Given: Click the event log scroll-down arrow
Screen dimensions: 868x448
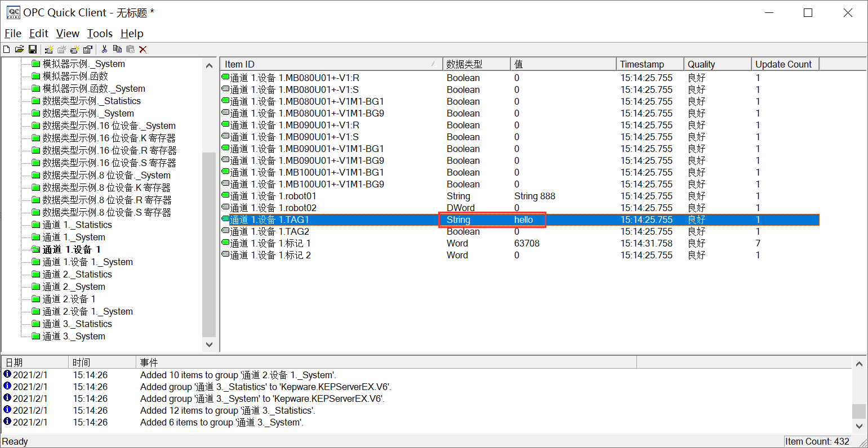Looking at the screenshot, I should pyautogui.click(x=859, y=426).
